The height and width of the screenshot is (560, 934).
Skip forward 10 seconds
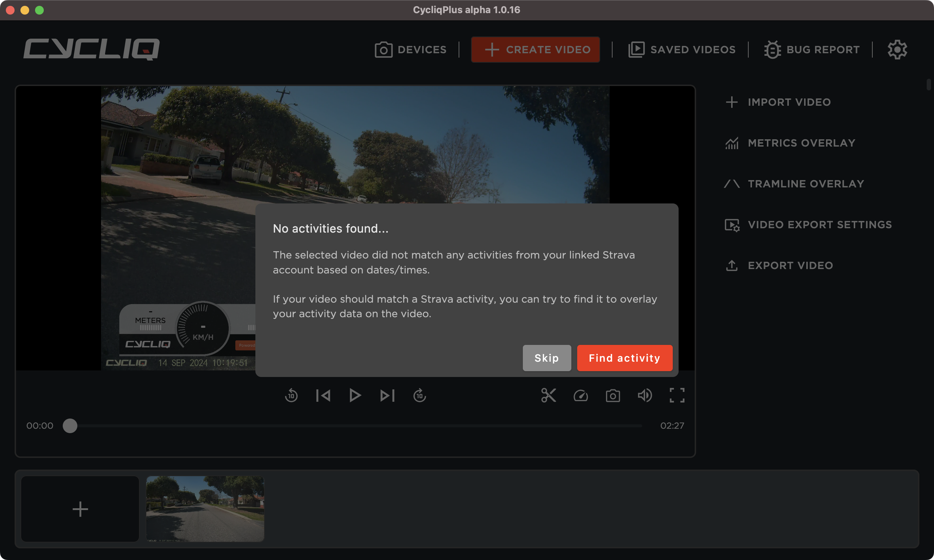[420, 396]
